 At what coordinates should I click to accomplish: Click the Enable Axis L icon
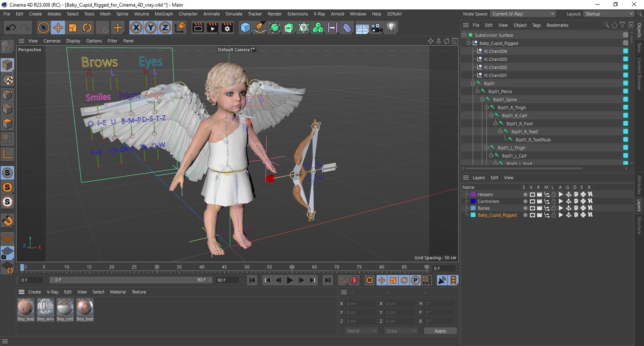click(x=7, y=154)
